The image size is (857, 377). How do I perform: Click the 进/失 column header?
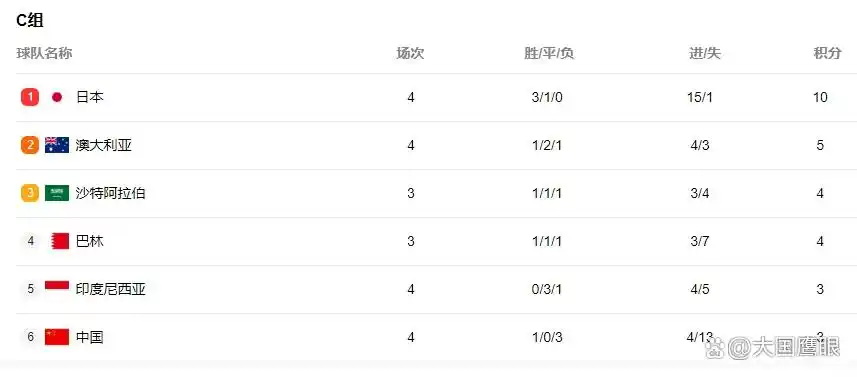(x=705, y=54)
